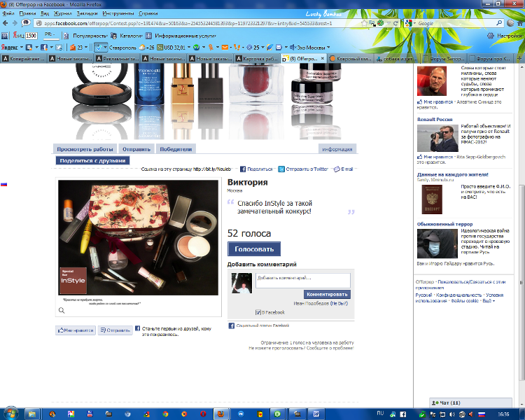
Task: Switch to the 'собака ищет' browser tab
Action: tap(397, 58)
